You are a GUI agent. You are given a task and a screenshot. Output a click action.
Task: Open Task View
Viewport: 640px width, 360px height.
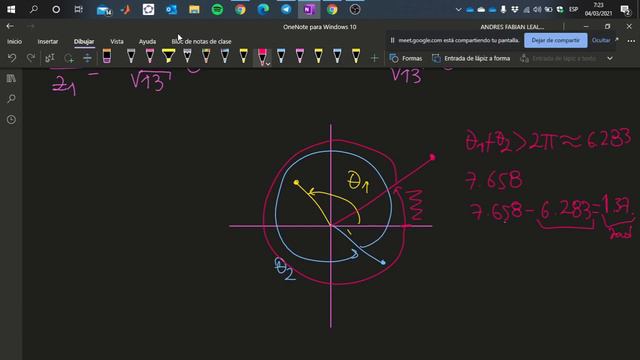coord(78,9)
